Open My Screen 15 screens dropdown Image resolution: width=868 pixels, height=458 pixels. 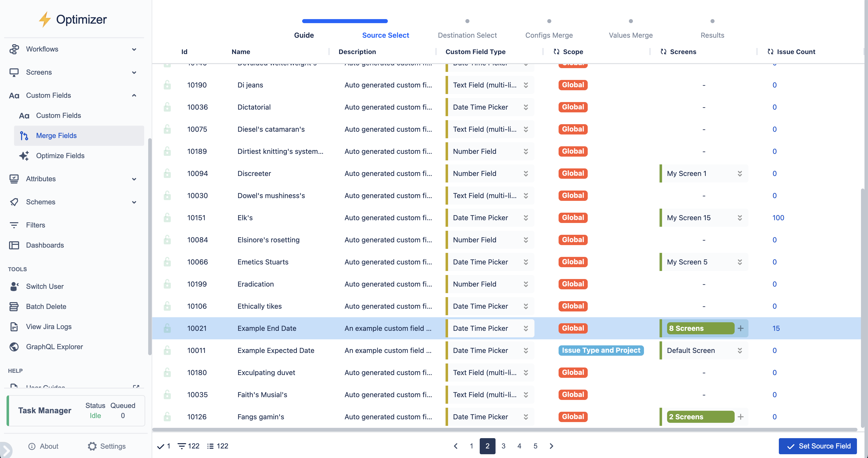coord(740,218)
